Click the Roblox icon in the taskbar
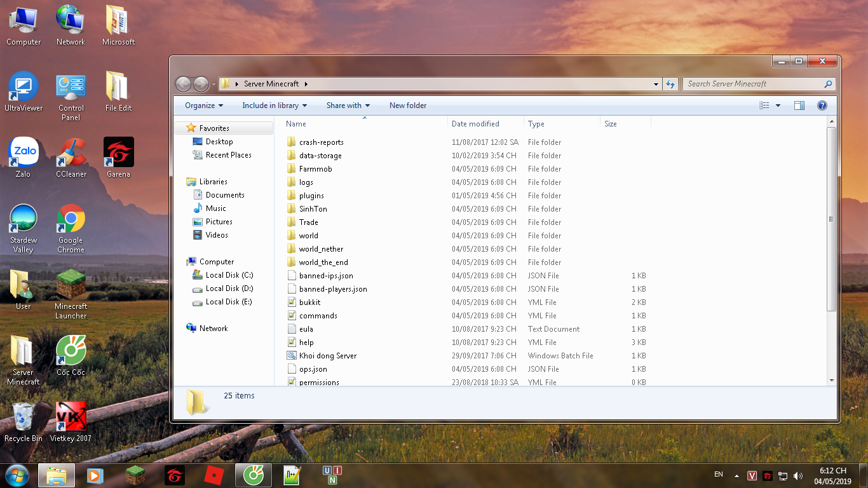 coord(212,475)
